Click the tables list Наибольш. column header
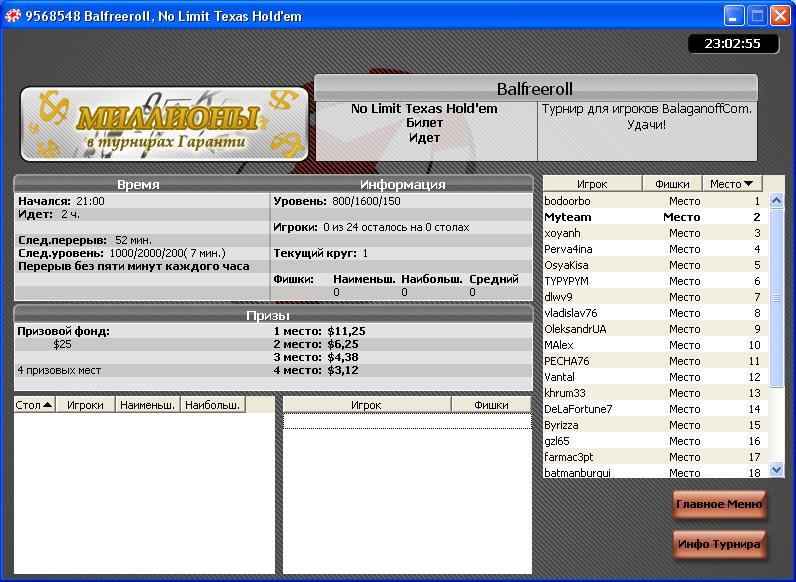 tap(213, 405)
